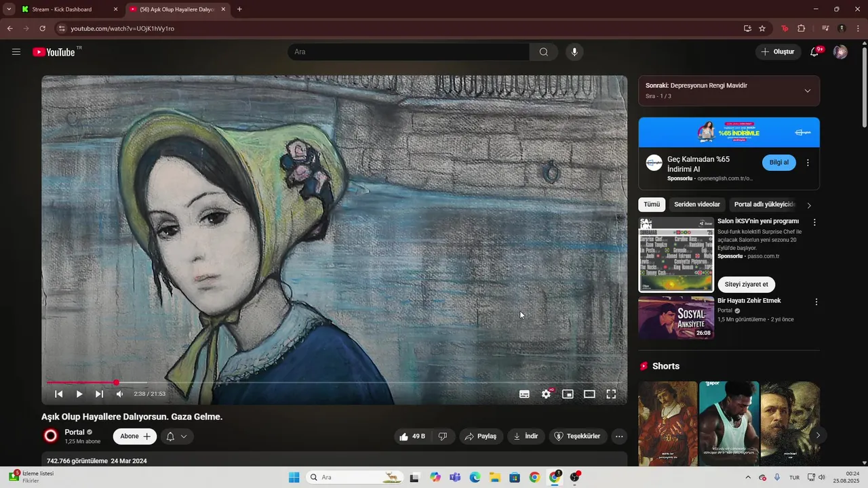Go to the YouTube home logo
The width and height of the screenshot is (868, 488).
tap(54, 52)
